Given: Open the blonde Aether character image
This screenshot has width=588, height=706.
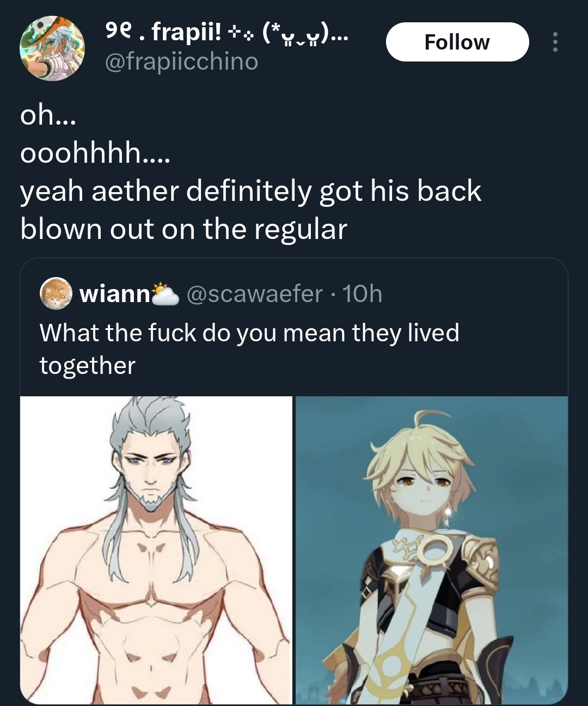Looking at the screenshot, I should tap(432, 550).
